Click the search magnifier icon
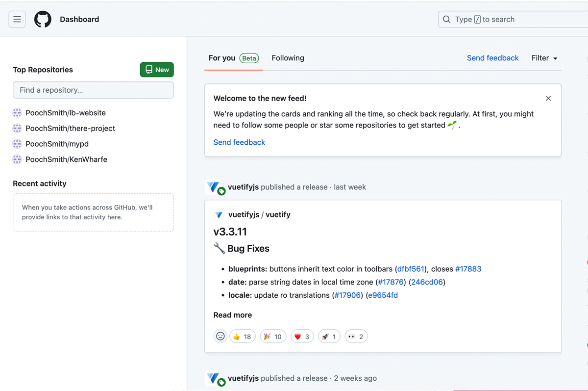The width and height of the screenshot is (588, 391). (446, 20)
